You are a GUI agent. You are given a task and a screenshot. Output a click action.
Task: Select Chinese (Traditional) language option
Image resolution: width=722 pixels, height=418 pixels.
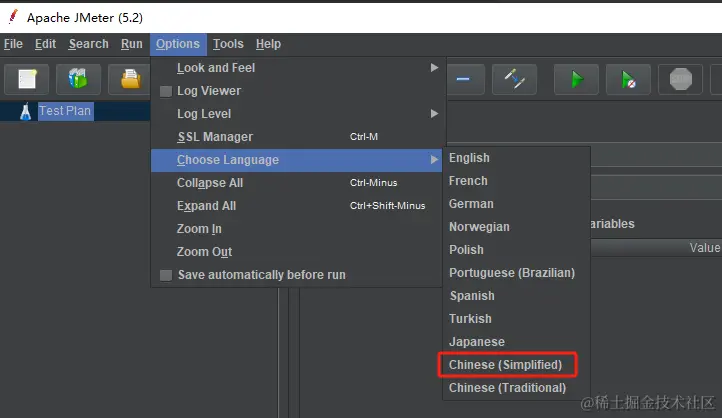pos(516,388)
